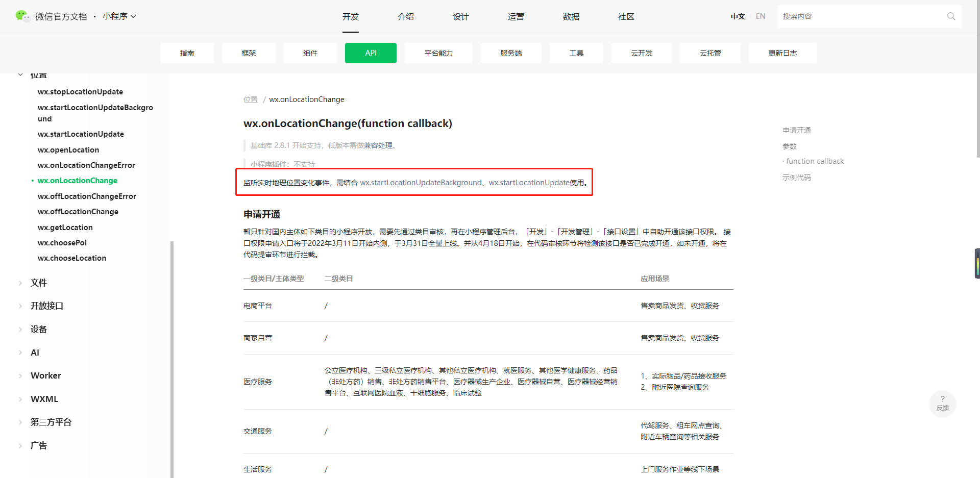Collapse the 位置 sidebar section
The width and height of the screenshot is (980, 478).
(20, 75)
